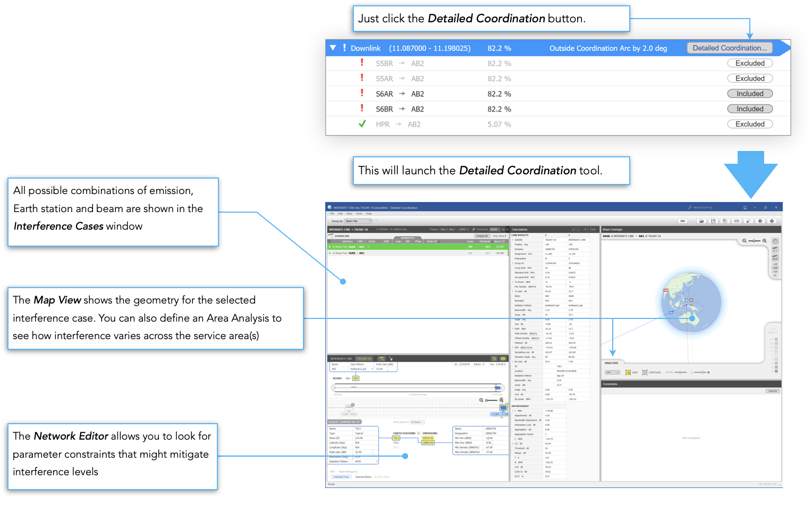
Task: Click the open folder toolbar icon
Action: [x=701, y=221]
